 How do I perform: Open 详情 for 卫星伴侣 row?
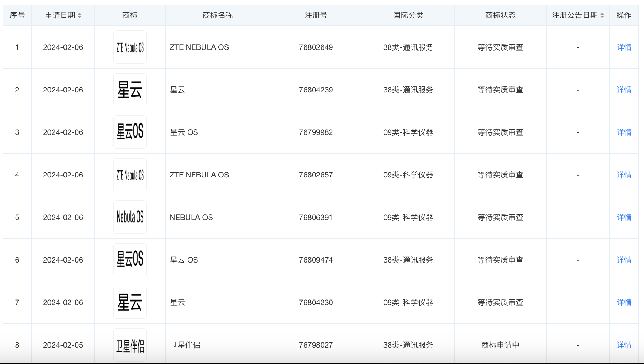click(624, 345)
